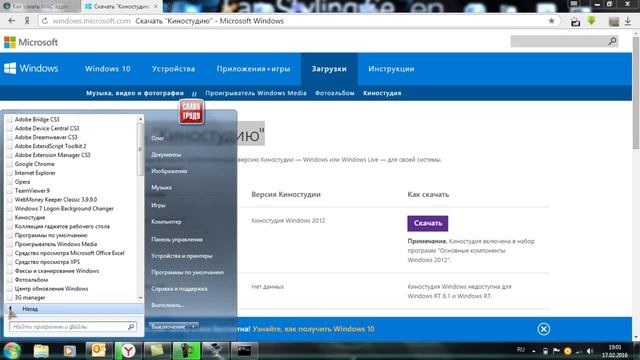Click the Музыка, видео и фотографии link
This screenshot has width=640, height=360.
pyautogui.click(x=135, y=93)
